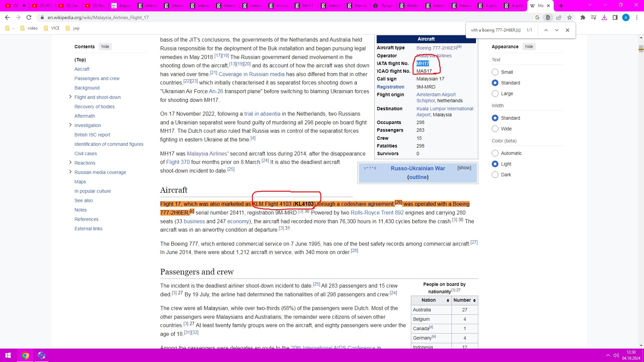Go back to the previous page
Viewport: 644px width, 362px height.
pos(7,17)
